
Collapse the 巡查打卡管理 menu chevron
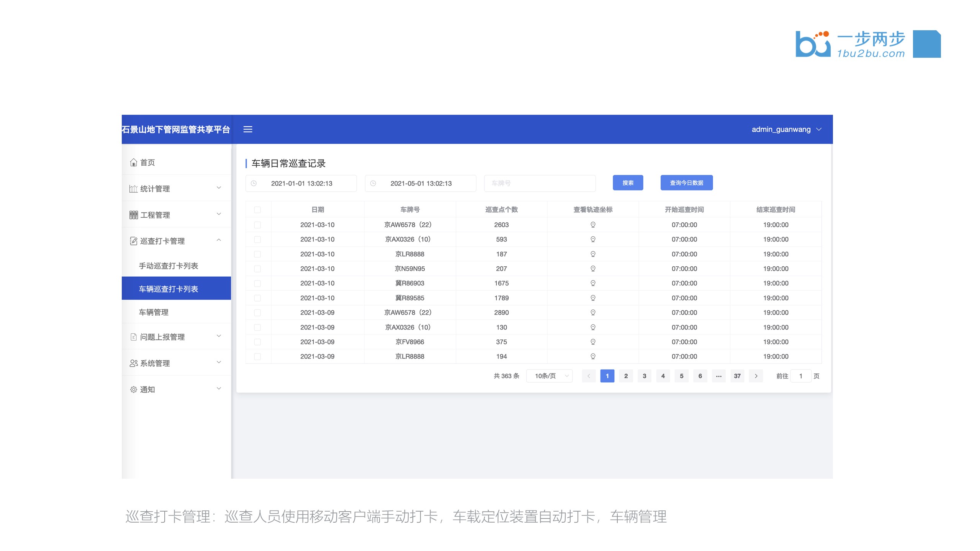click(219, 240)
